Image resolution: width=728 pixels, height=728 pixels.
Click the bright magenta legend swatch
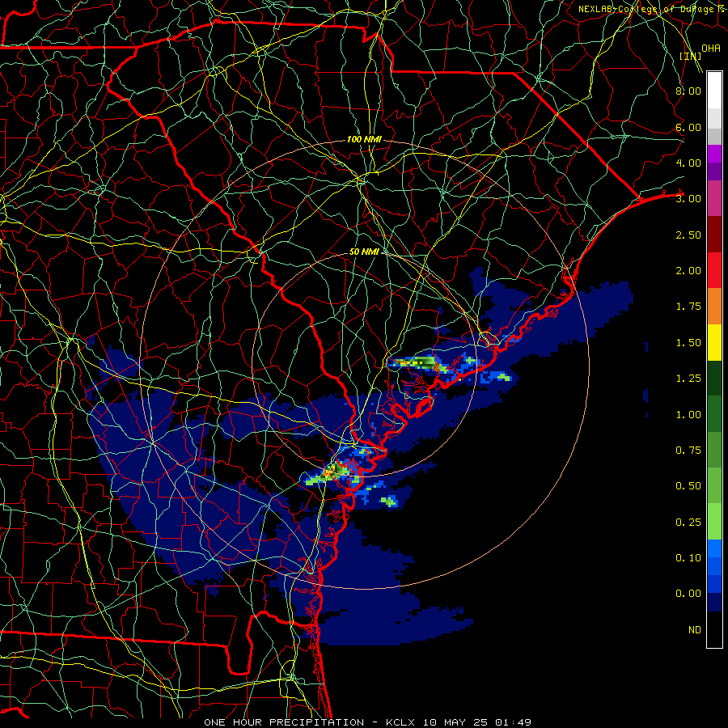[714, 154]
